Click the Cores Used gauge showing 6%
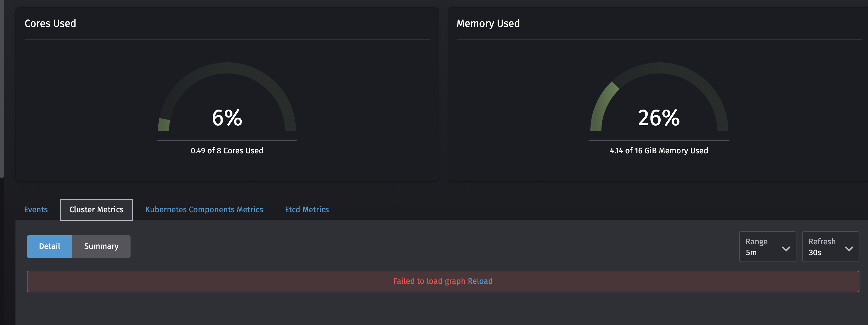Image resolution: width=868 pixels, height=325 pixels. tap(226, 118)
